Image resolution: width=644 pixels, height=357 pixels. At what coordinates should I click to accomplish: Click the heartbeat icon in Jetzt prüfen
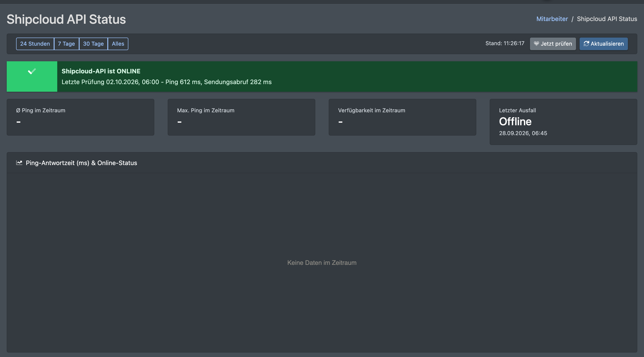[536, 43]
